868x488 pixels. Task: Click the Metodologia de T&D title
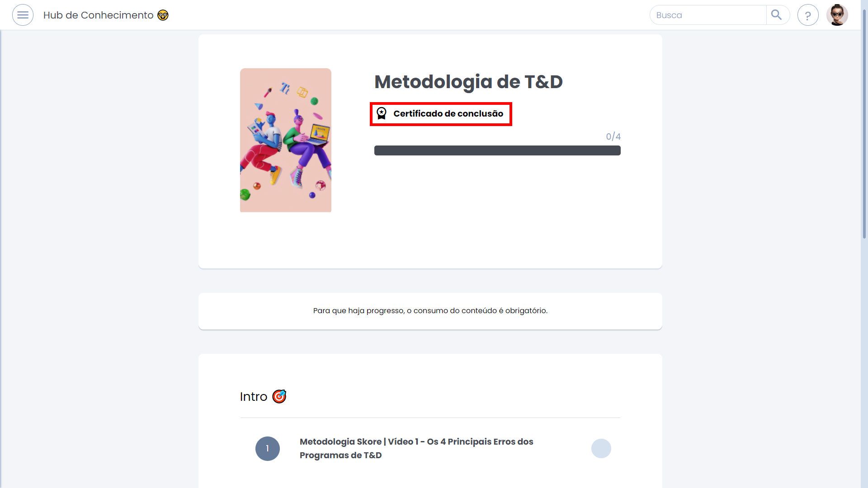(468, 82)
